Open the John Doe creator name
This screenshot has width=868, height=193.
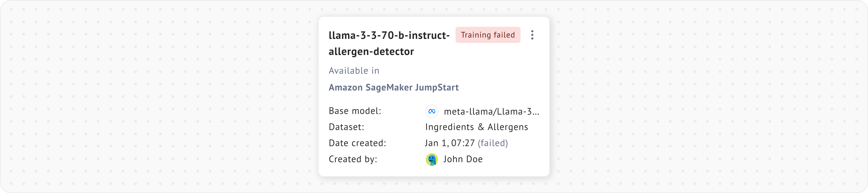pos(463,159)
